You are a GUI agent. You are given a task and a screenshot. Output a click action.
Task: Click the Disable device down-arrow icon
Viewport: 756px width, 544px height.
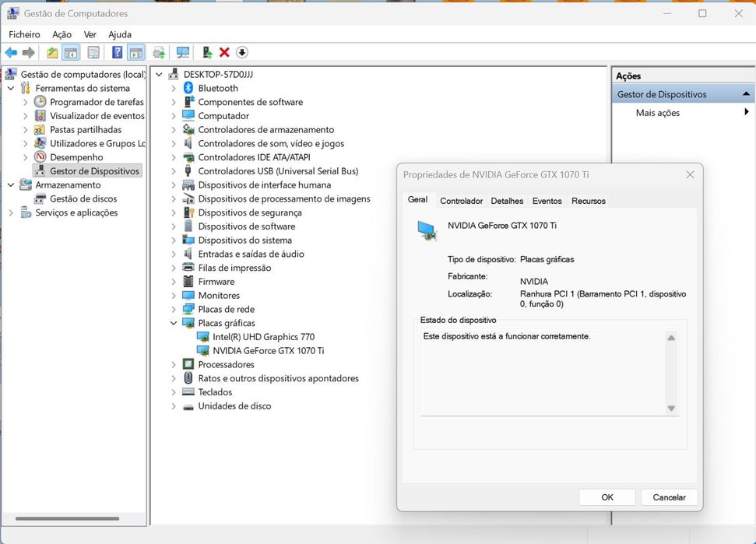coord(242,52)
